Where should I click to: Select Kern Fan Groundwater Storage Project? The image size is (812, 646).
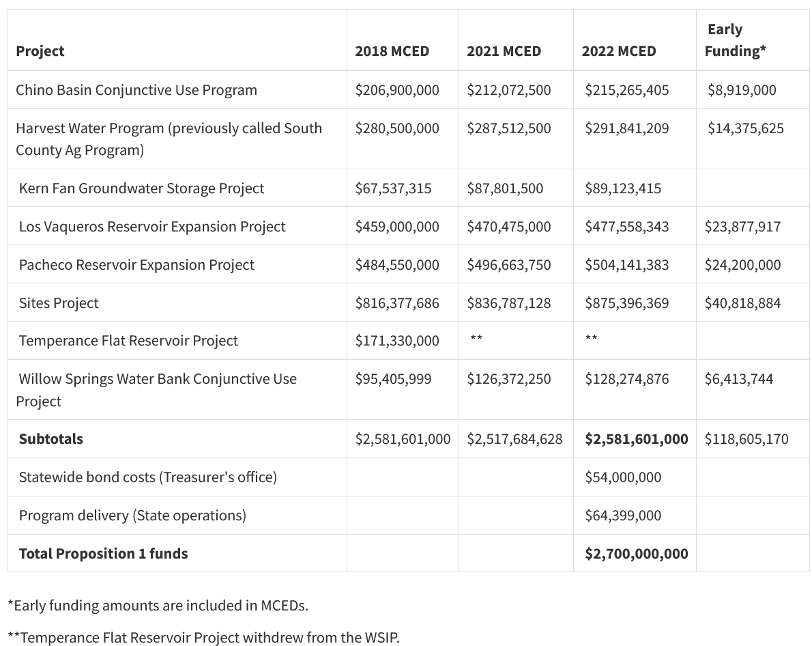141,188
